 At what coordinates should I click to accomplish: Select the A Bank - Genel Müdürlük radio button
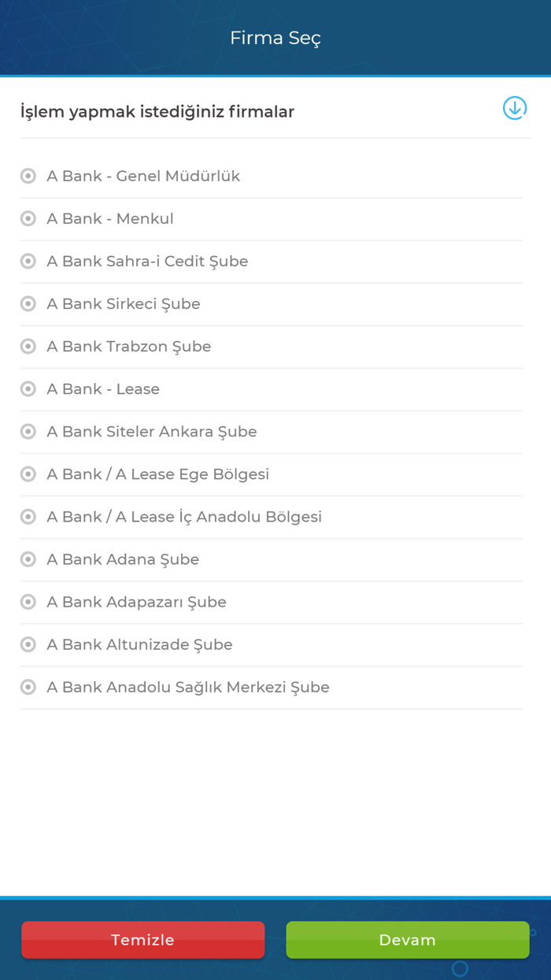pos(28,176)
